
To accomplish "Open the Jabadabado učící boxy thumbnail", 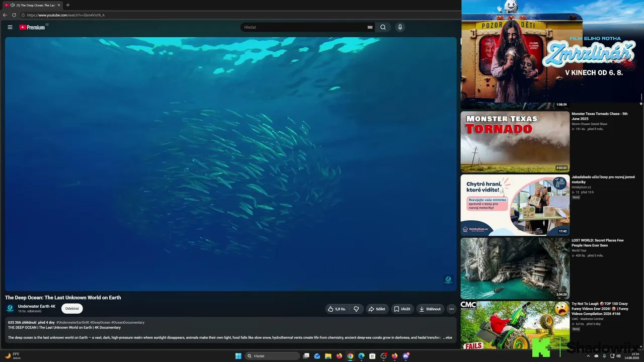I will [x=515, y=205].
